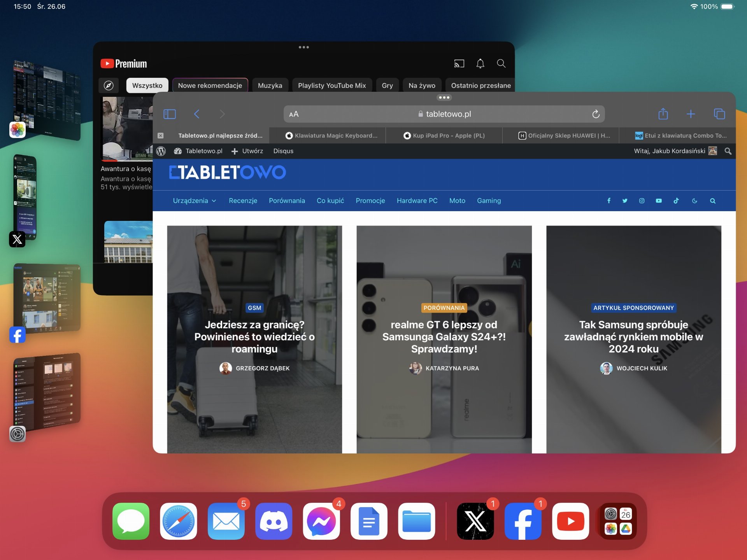Open YouTube cast to device icon
The width and height of the screenshot is (747, 560).
(x=459, y=63)
